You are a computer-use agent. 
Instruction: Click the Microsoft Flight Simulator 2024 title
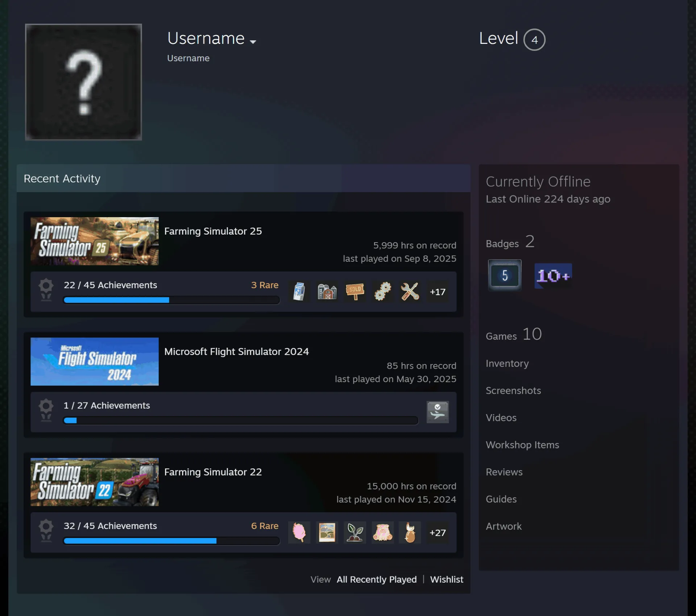click(x=236, y=352)
